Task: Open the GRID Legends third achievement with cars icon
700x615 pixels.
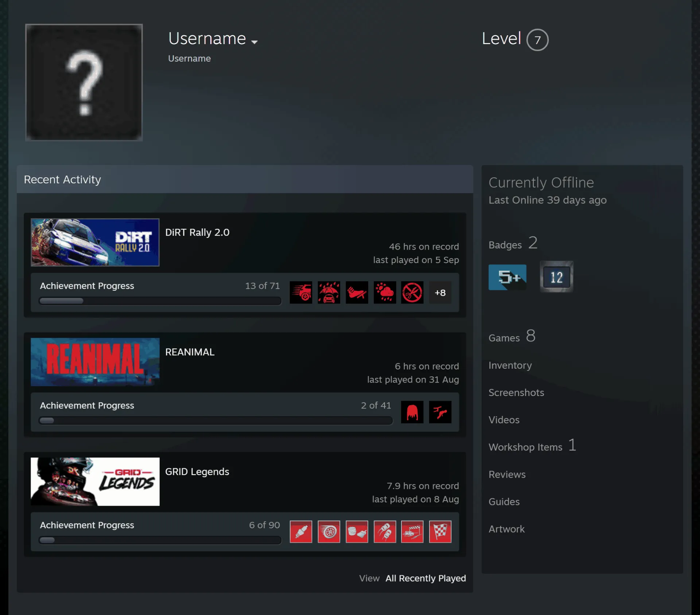Action: [357, 532]
